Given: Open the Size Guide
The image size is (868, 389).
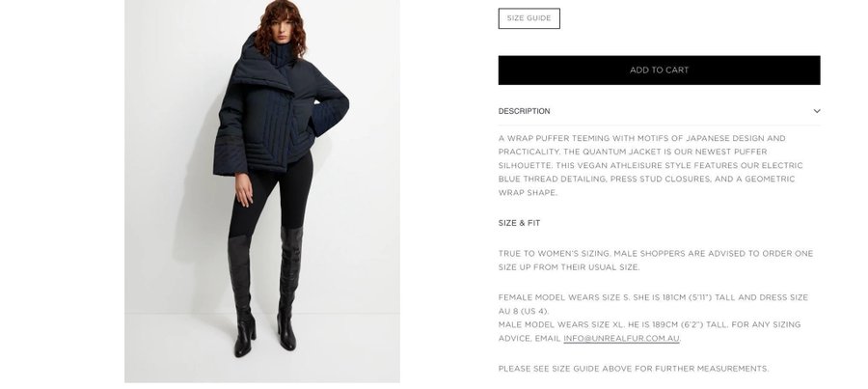Looking at the screenshot, I should (529, 18).
